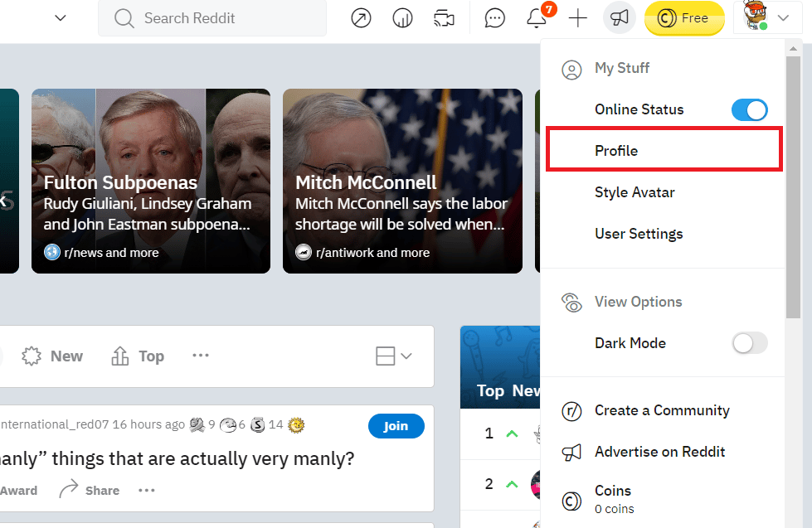Screen dimensions: 812x528
Task: Click the Coins circle icon in menu
Action: click(571, 501)
